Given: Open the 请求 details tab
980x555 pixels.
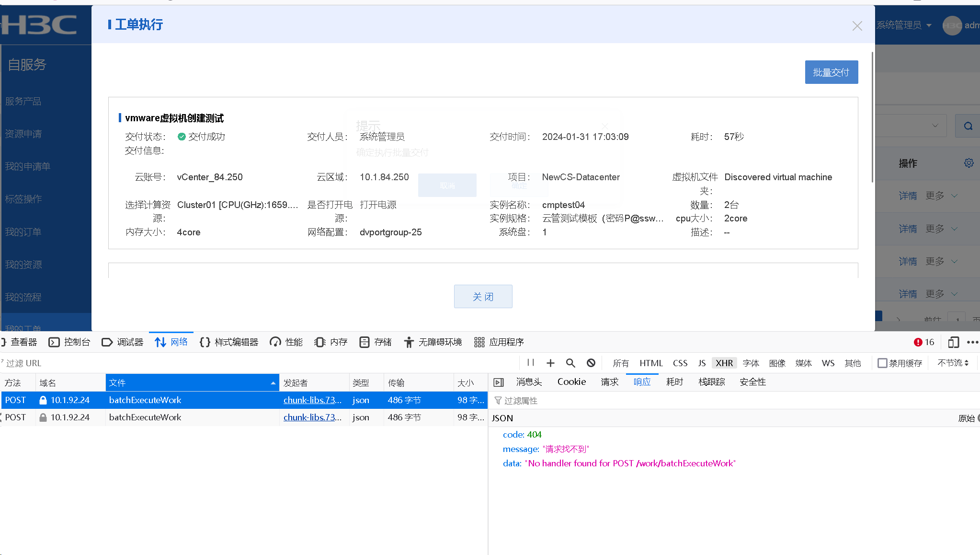Looking at the screenshot, I should tap(610, 382).
